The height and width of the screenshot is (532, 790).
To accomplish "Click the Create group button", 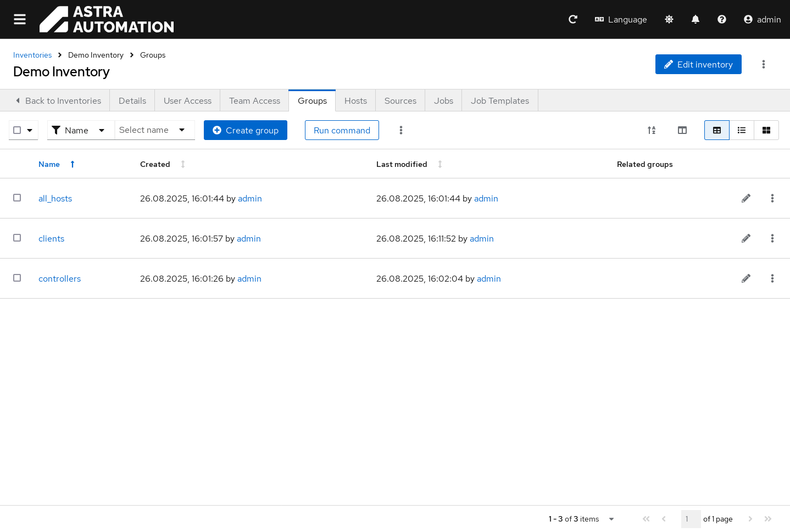I will coord(245,130).
